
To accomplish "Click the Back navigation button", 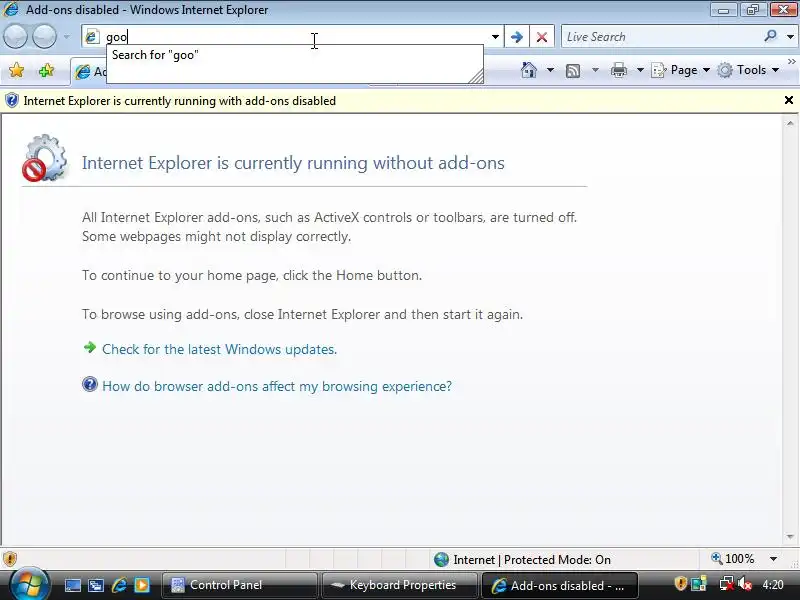I will [x=15, y=36].
